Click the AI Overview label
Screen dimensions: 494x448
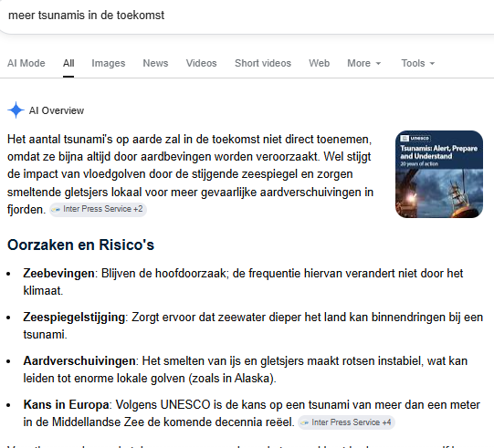tap(57, 110)
